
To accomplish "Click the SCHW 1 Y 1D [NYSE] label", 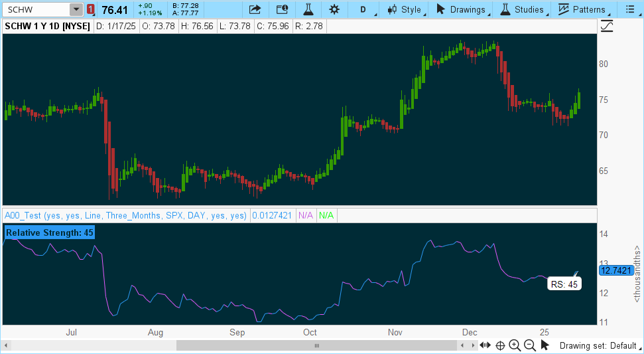I will coord(47,27).
